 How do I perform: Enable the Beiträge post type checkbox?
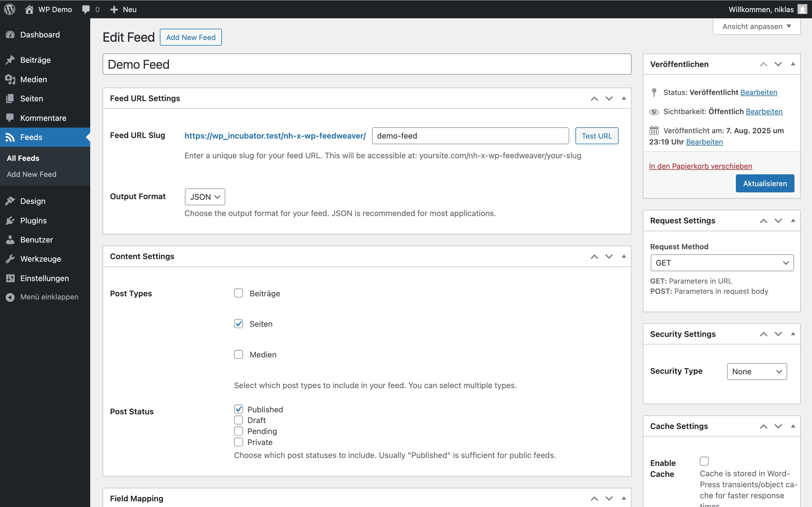tap(238, 293)
